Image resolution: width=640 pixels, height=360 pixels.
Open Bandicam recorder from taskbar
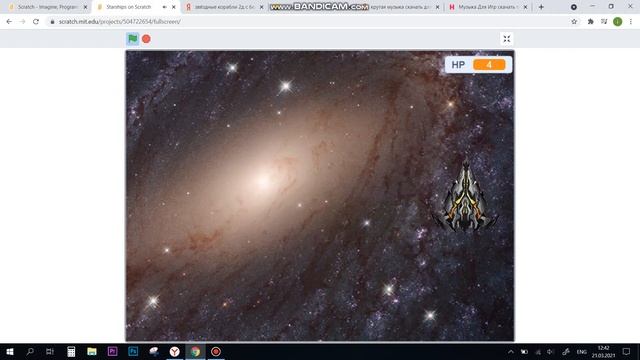216,351
